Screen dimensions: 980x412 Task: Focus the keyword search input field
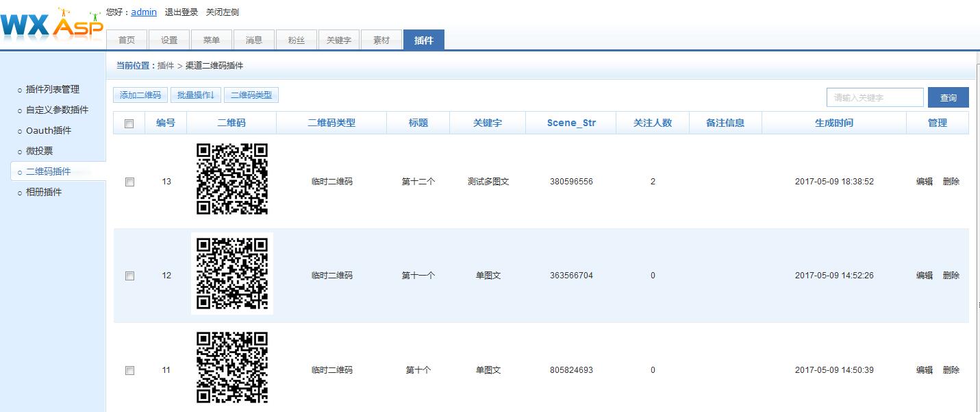(875, 97)
